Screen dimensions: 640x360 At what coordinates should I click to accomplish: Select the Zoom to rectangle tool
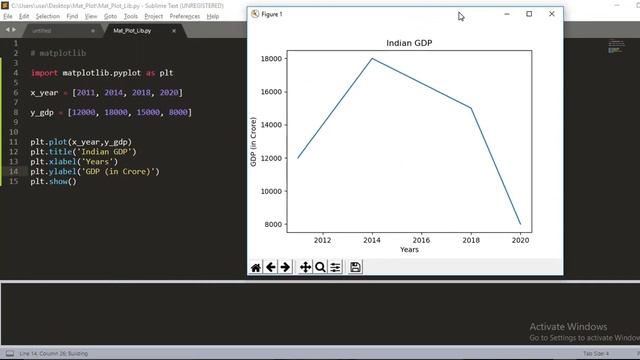[320, 267]
